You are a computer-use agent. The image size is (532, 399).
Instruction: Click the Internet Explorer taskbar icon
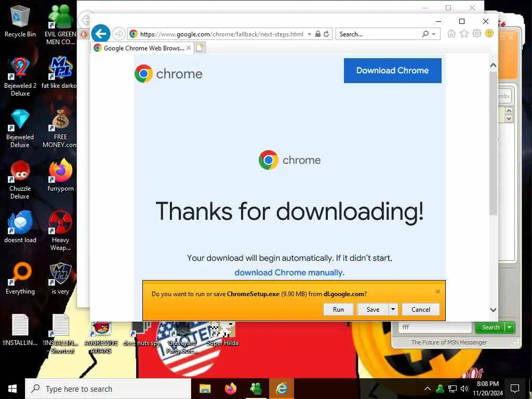coord(281,389)
